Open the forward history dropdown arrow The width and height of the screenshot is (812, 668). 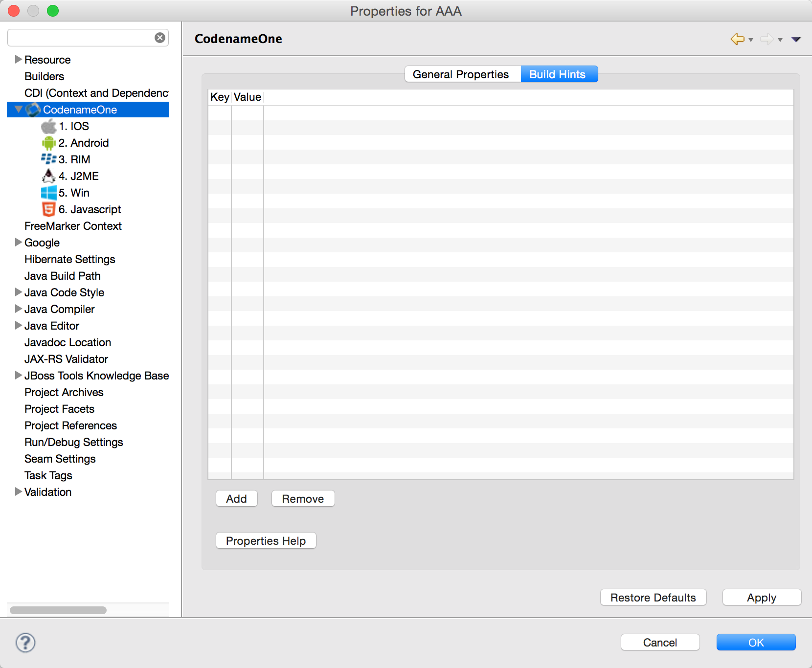point(780,40)
